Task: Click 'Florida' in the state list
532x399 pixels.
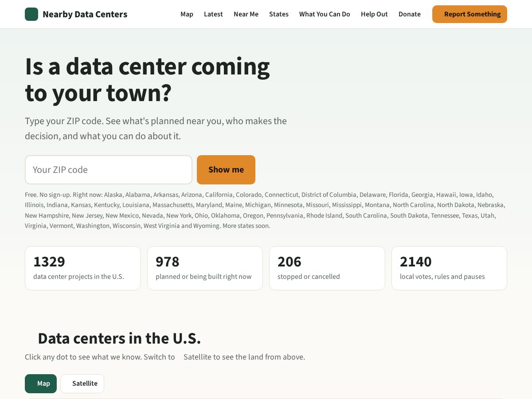Action: [399, 195]
